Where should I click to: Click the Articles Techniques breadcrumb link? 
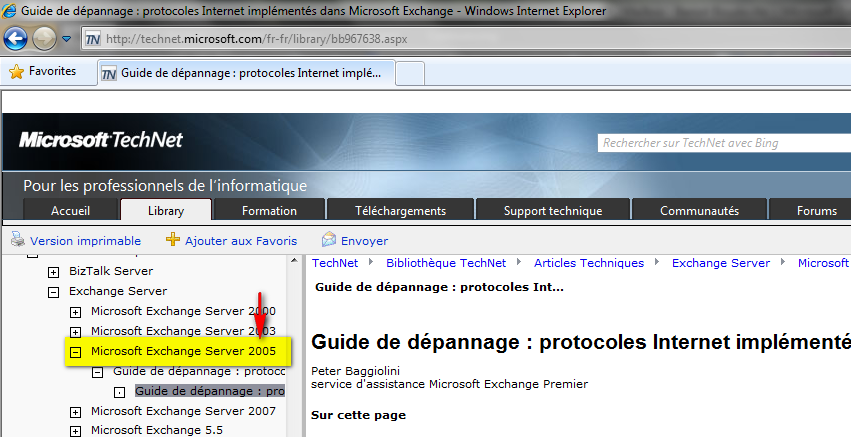[589, 263]
